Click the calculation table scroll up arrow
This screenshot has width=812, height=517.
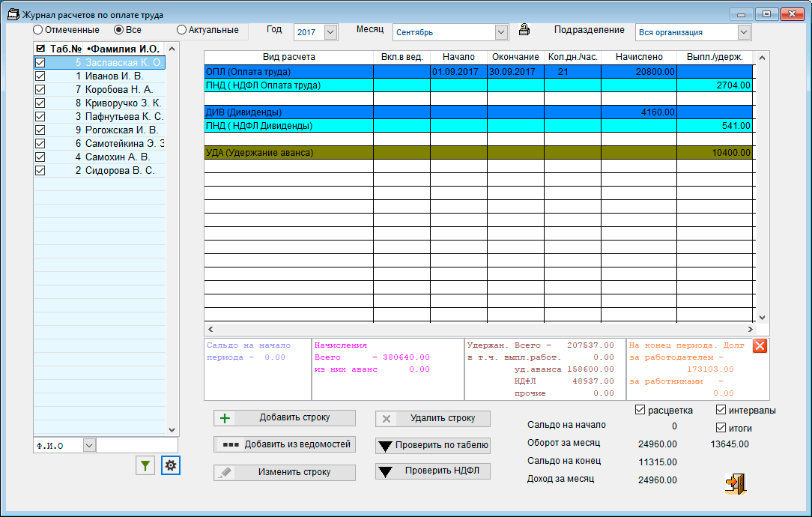click(x=762, y=58)
